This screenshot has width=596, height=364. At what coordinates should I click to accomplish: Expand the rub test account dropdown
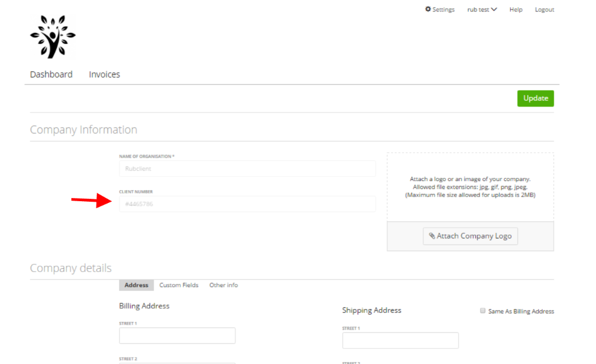(482, 10)
